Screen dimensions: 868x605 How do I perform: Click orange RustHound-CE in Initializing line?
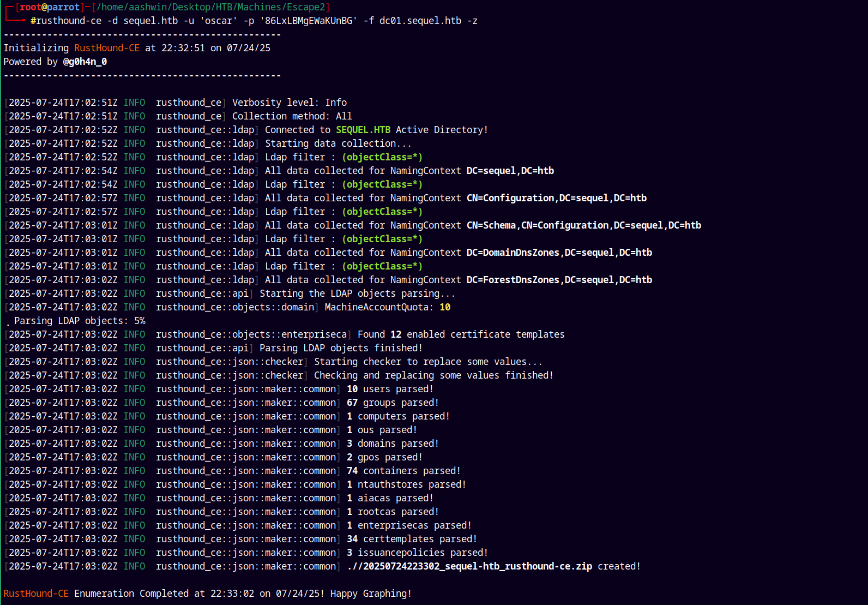107,48
